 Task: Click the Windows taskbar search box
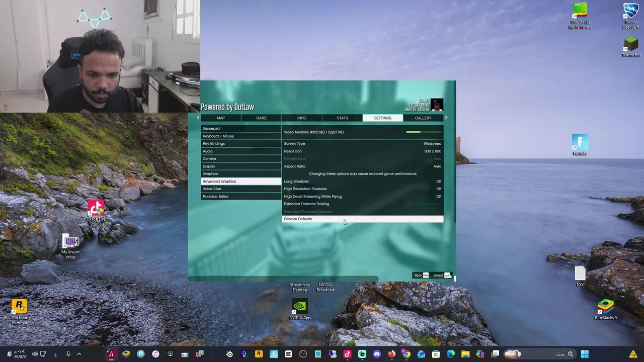[x=540, y=354]
